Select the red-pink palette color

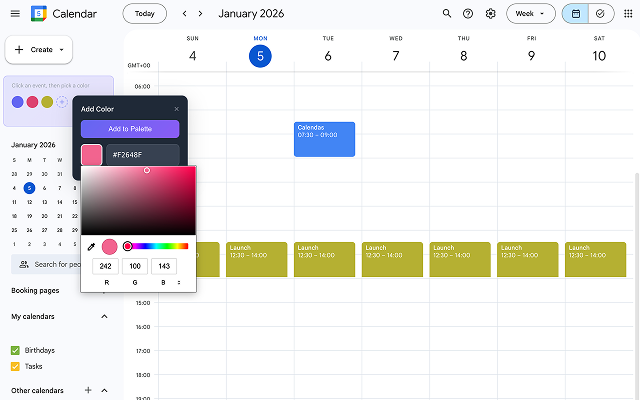click(32, 102)
